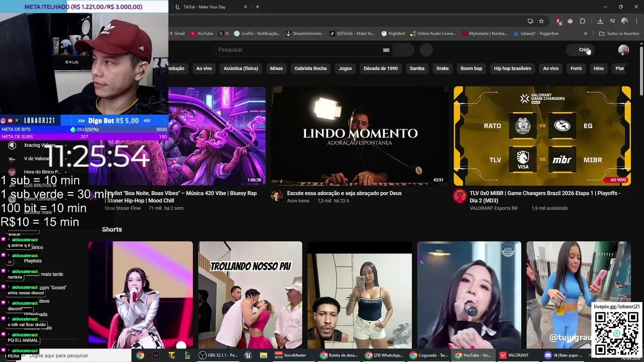
Task: Bookmark this page with the star icon
Action: [x=541, y=21]
